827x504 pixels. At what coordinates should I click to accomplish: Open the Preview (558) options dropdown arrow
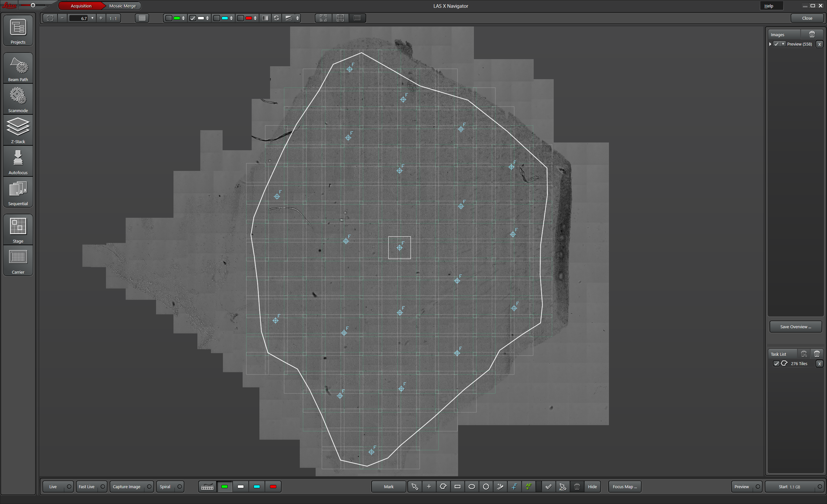point(783,44)
